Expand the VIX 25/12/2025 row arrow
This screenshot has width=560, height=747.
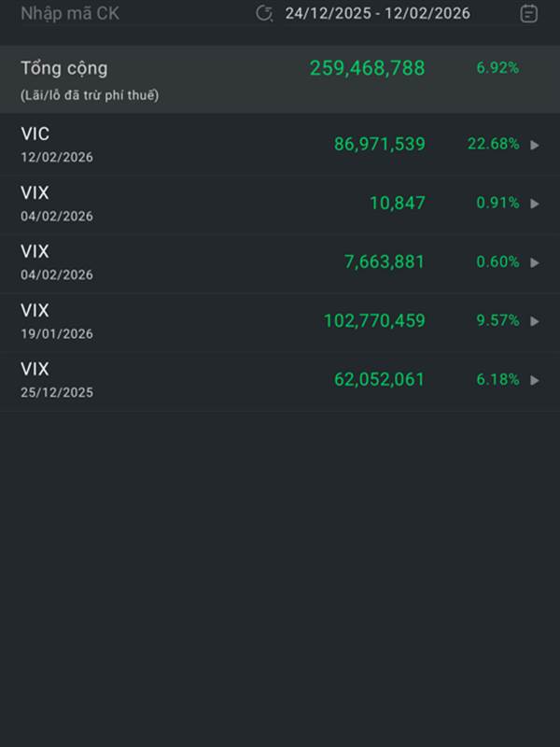(x=535, y=380)
